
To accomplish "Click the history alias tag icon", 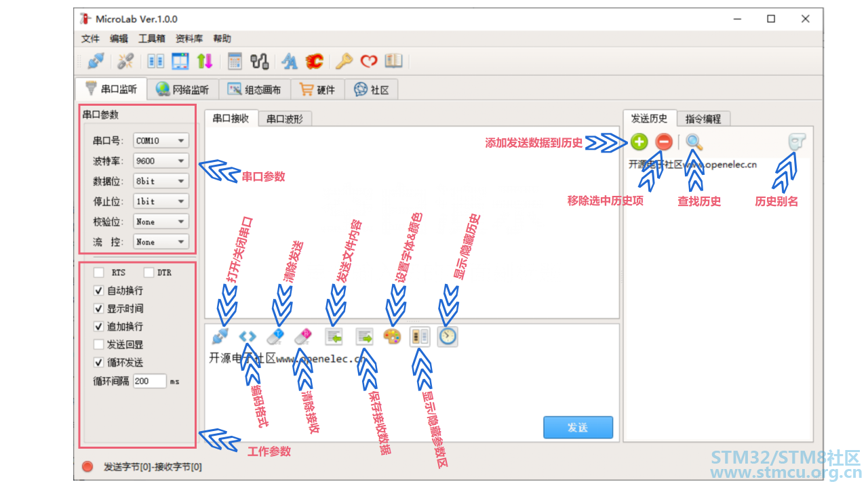I will (x=797, y=142).
